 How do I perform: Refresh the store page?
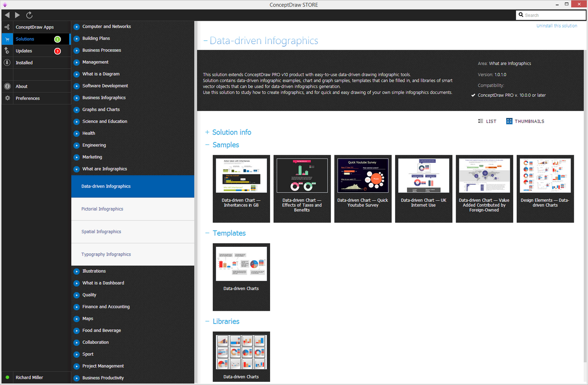tap(29, 15)
